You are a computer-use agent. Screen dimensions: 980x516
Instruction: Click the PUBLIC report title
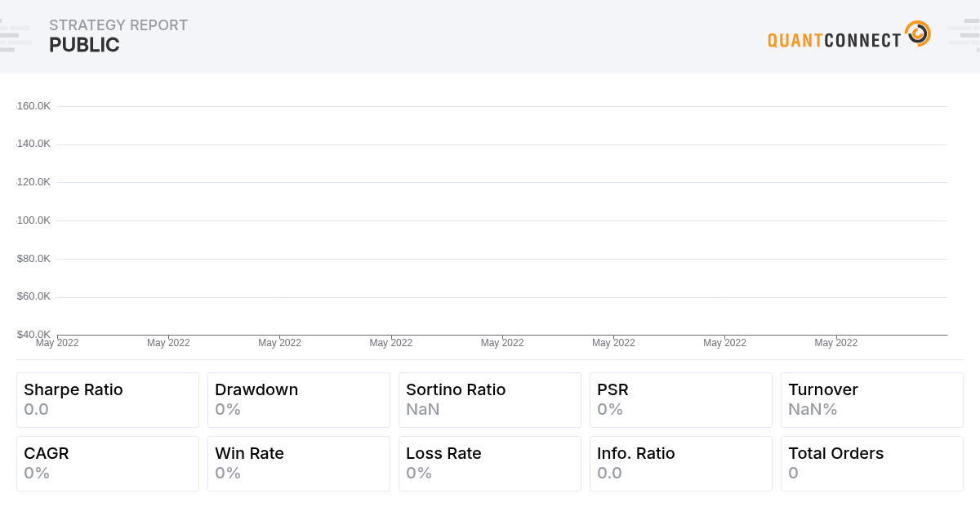pyautogui.click(x=84, y=45)
